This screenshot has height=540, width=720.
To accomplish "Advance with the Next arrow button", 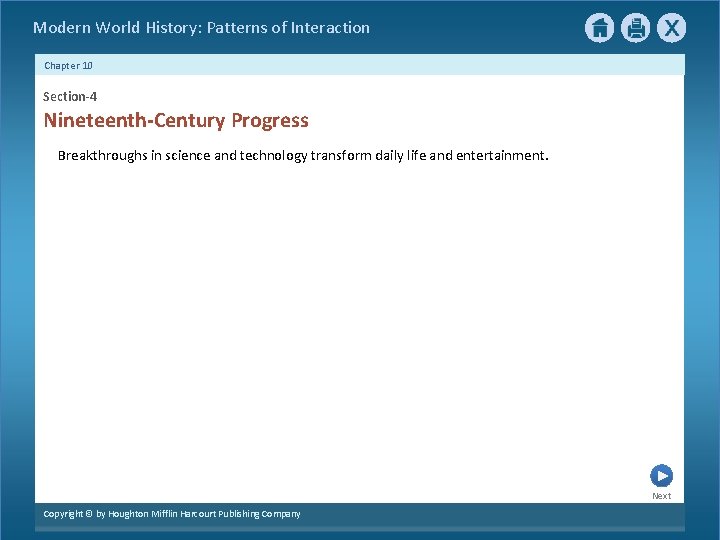I will pyautogui.click(x=661, y=476).
